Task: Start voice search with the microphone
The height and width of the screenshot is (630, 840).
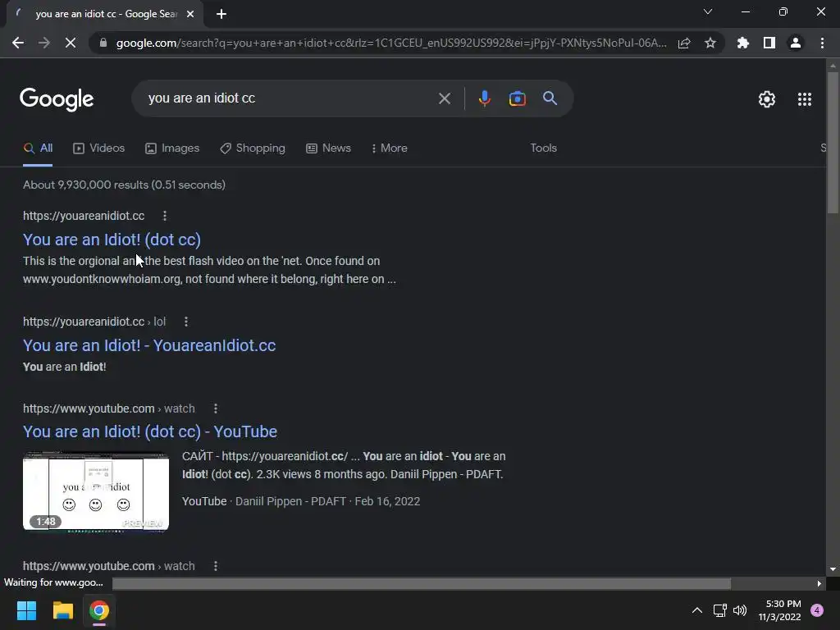Action: [484, 98]
